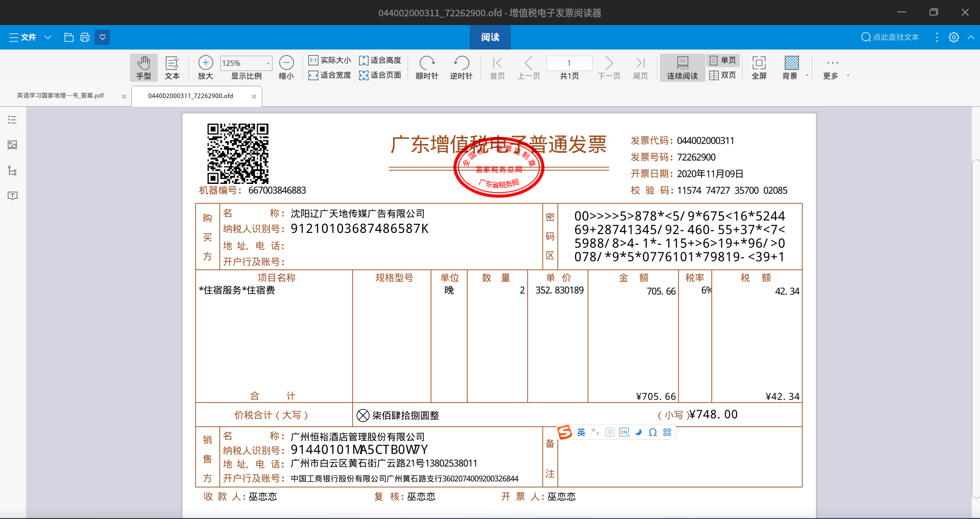Image resolution: width=980 pixels, height=519 pixels.
Task: Click the zoom out (缩小) icon
Action: point(286,63)
